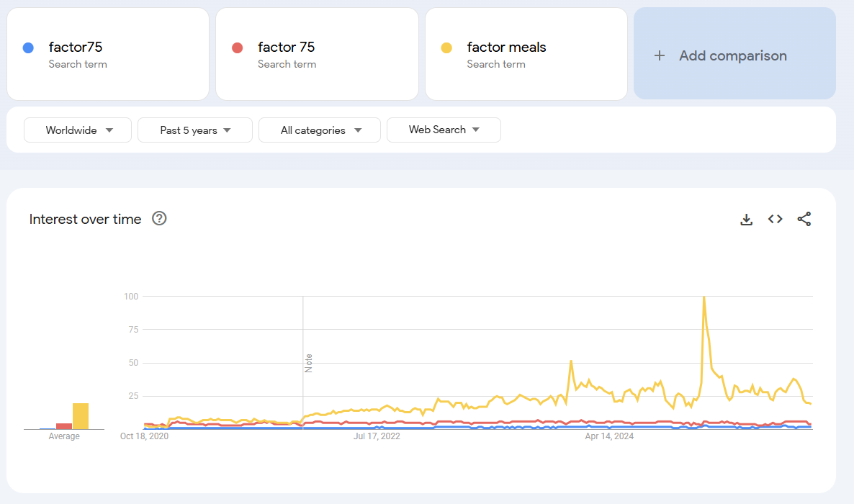Click the yellow Average bar

[x=81, y=416]
